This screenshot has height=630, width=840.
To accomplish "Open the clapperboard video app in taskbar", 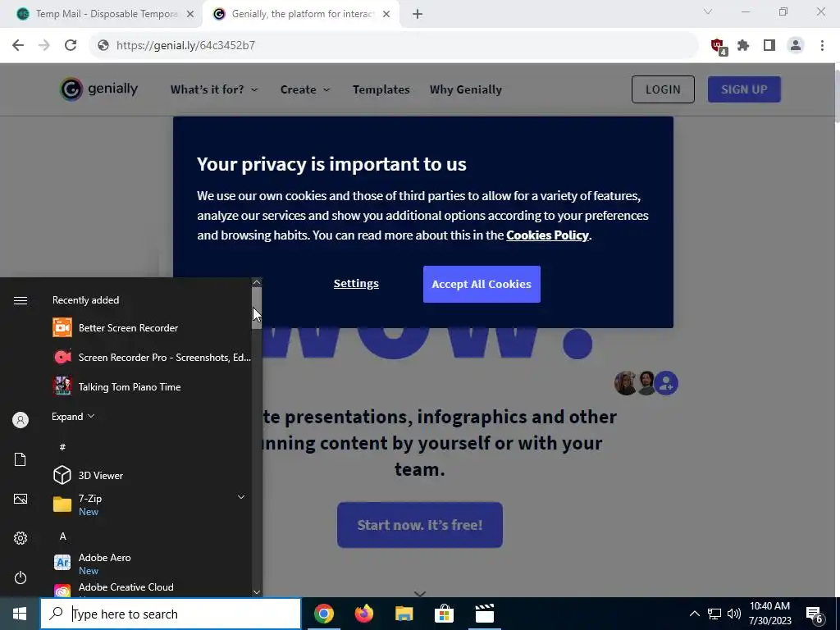I will point(484,614).
